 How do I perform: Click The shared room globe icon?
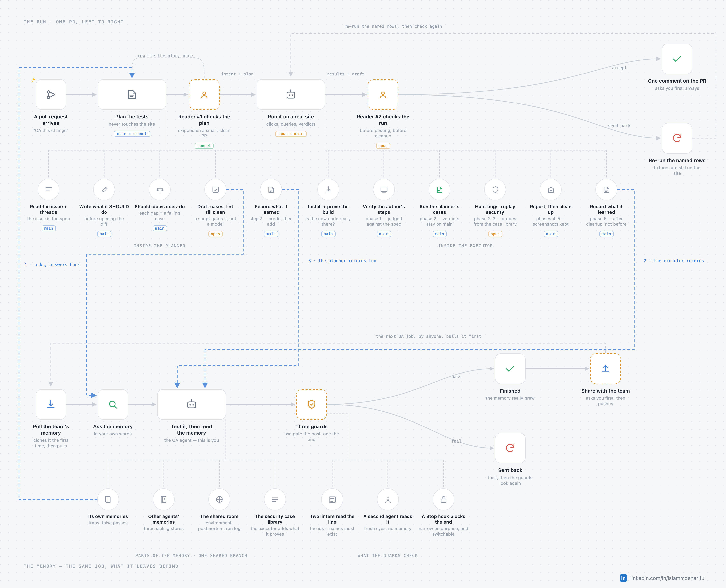219,500
